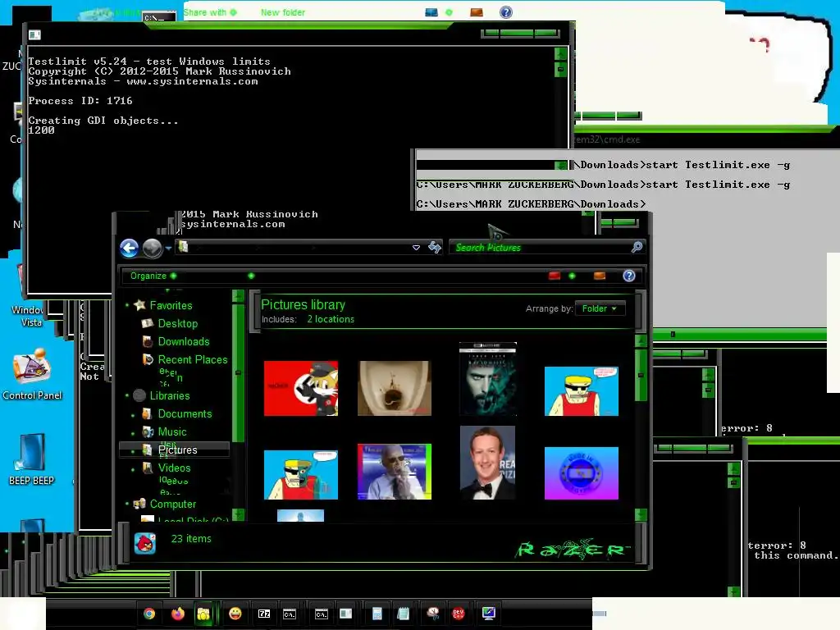The height and width of the screenshot is (630, 840).
Task: Click Help icon in background explorer toolbar
Action: [505, 12]
